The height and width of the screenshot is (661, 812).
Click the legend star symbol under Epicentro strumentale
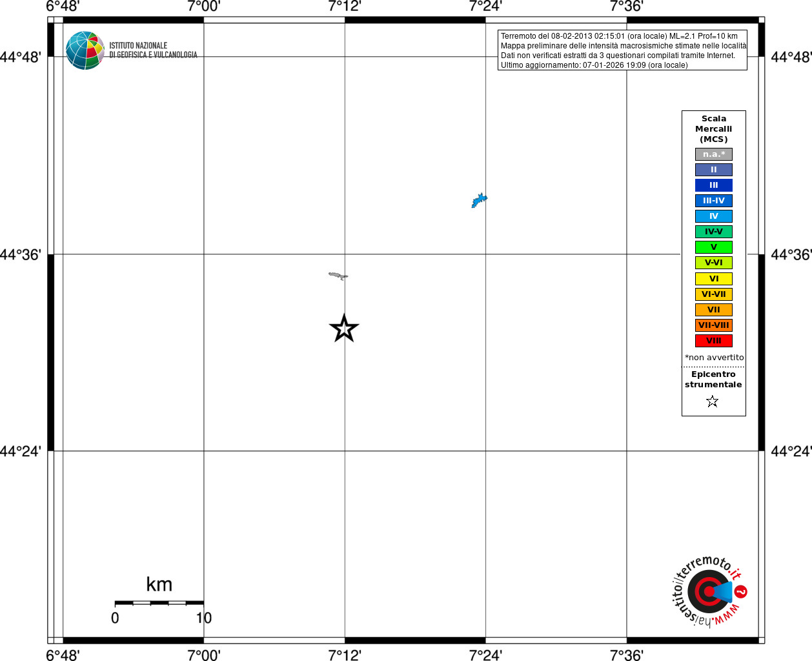point(713,402)
